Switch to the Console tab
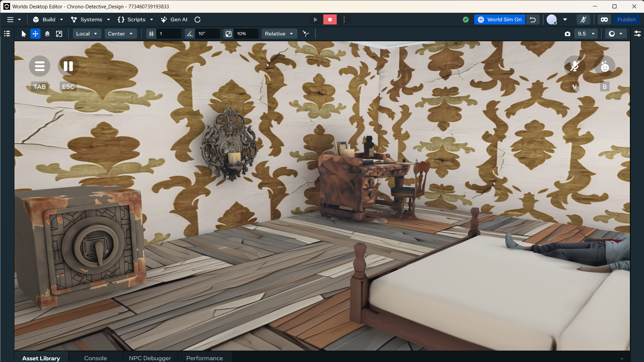Viewport: 644px width, 362px height. click(95, 358)
